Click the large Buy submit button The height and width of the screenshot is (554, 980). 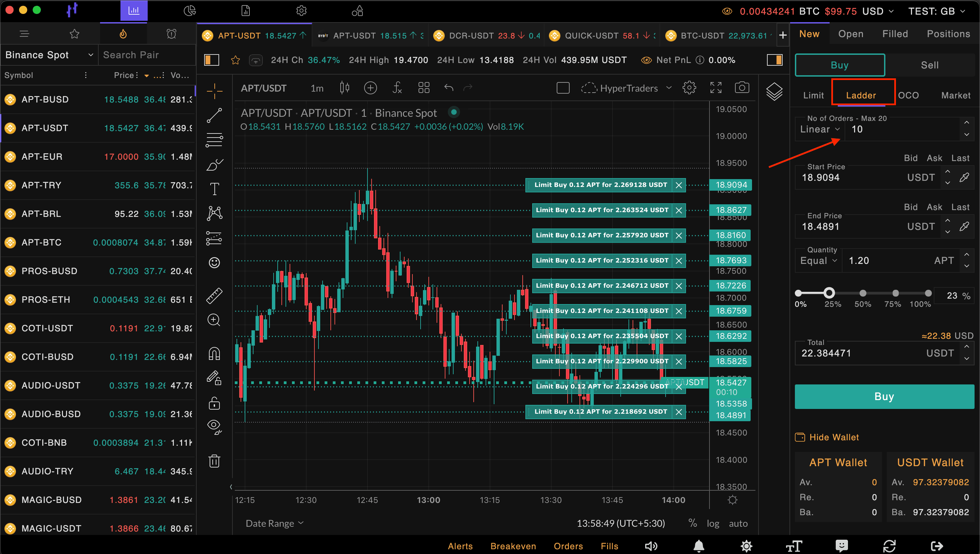click(x=884, y=396)
